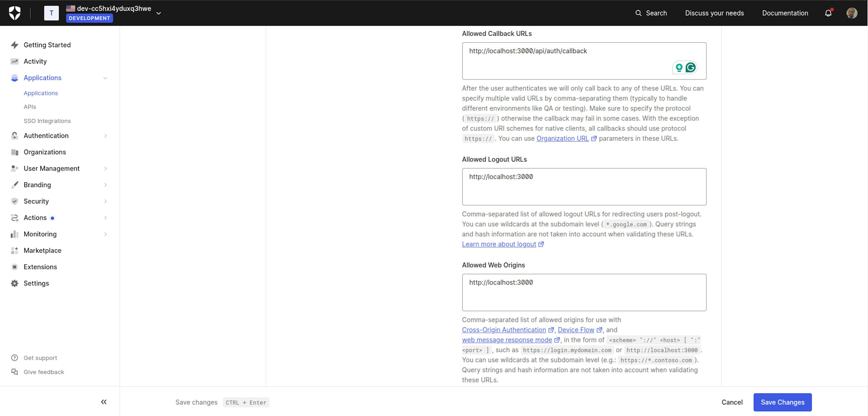The height and width of the screenshot is (416, 868).
Task: Click the Getting Started sidebar icon
Action: 15,45
